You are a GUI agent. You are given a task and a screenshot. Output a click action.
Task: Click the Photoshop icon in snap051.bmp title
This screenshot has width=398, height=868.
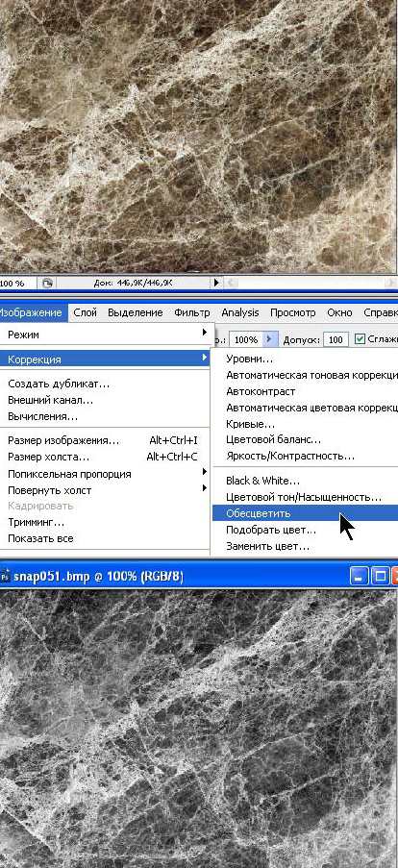6,577
